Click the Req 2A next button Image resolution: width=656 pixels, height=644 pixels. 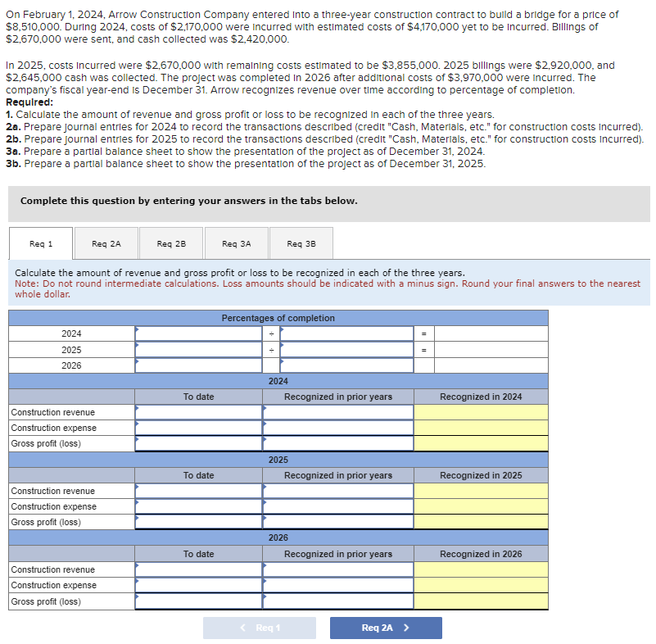(386, 628)
